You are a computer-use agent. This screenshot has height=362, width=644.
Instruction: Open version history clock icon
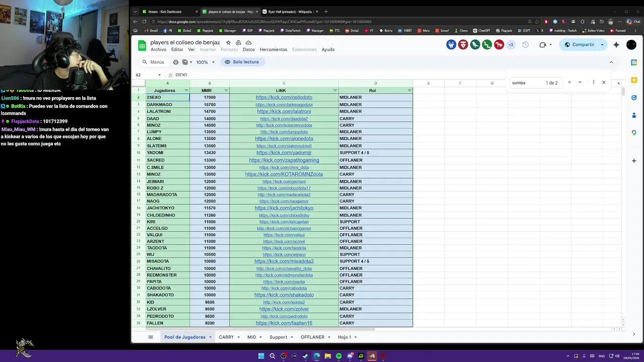pyautogui.click(x=525, y=45)
